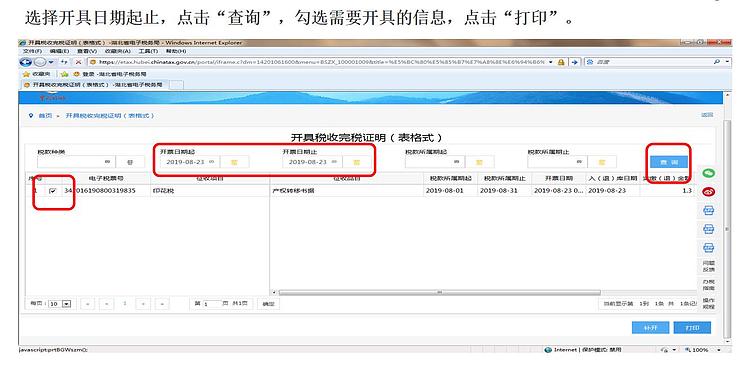Uncheck the row 1 印花税 checkbox
Image resolution: width=750 pixels, height=365 pixels.
[53, 191]
